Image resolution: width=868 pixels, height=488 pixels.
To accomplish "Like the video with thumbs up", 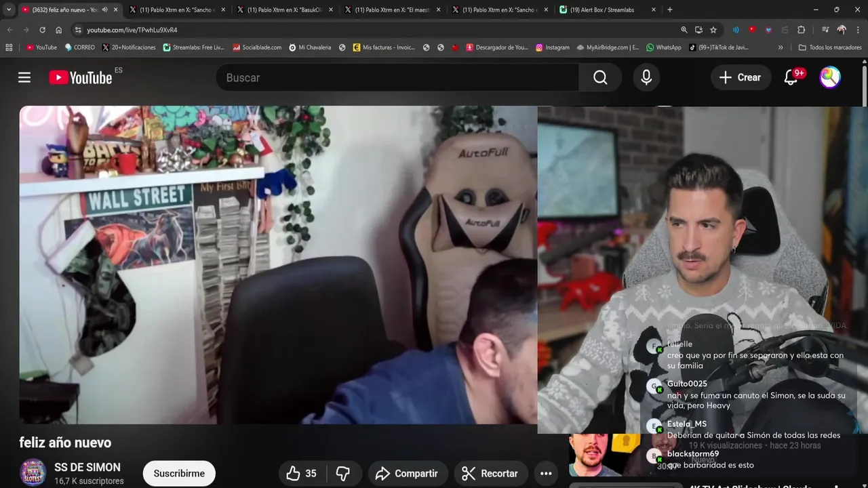I will [x=302, y=474].
